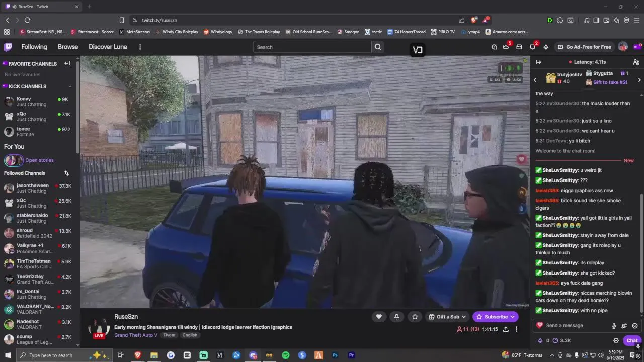Toggle the notification bell for RuseSzn

click(x=396, y=316)
